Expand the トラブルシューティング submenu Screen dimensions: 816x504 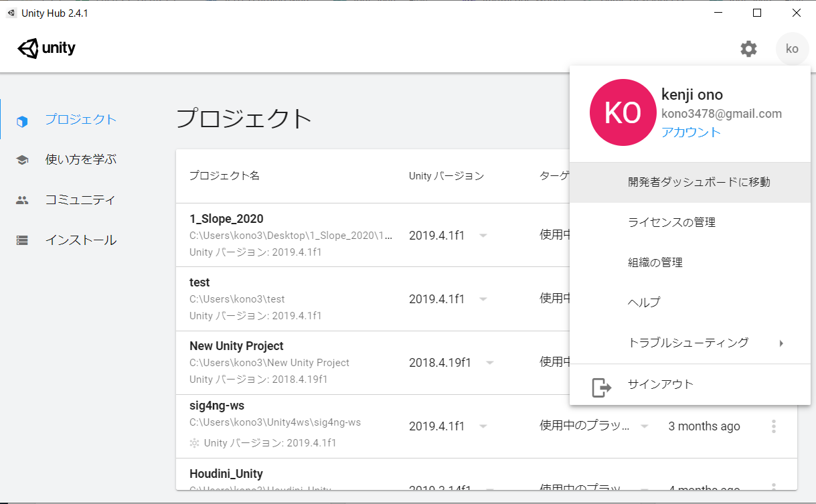click(x=690, y=343)
